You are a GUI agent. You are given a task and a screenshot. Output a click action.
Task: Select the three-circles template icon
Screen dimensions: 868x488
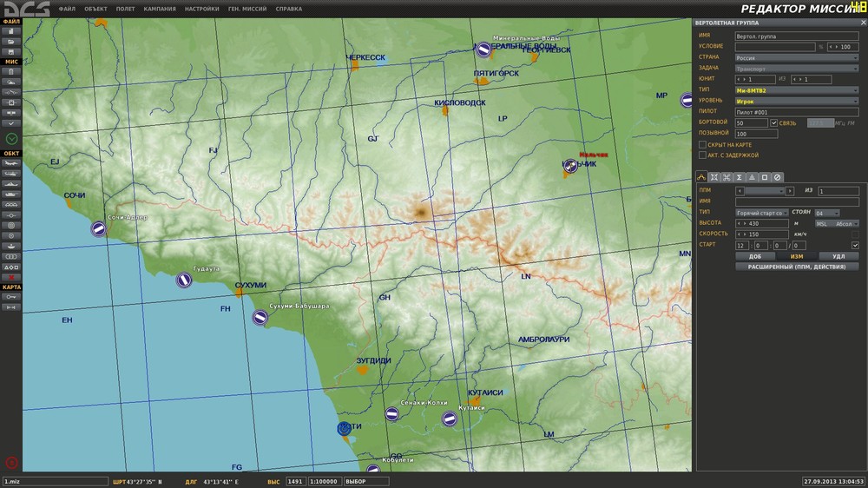coord(11,257)
